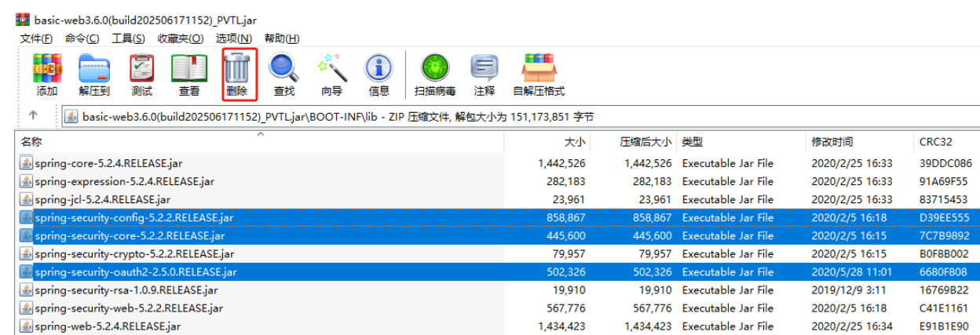Screen dimensions: 980x335
Task: Click the Comment (注释) toolbar icon
Action: click(x=485, y=68)
